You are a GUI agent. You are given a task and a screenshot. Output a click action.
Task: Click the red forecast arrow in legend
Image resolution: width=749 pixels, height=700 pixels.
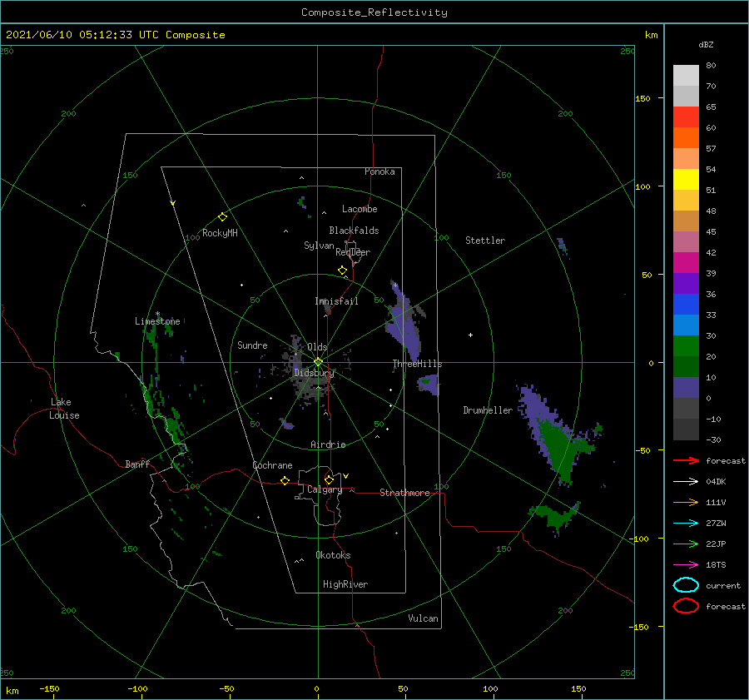click(686, 460)
